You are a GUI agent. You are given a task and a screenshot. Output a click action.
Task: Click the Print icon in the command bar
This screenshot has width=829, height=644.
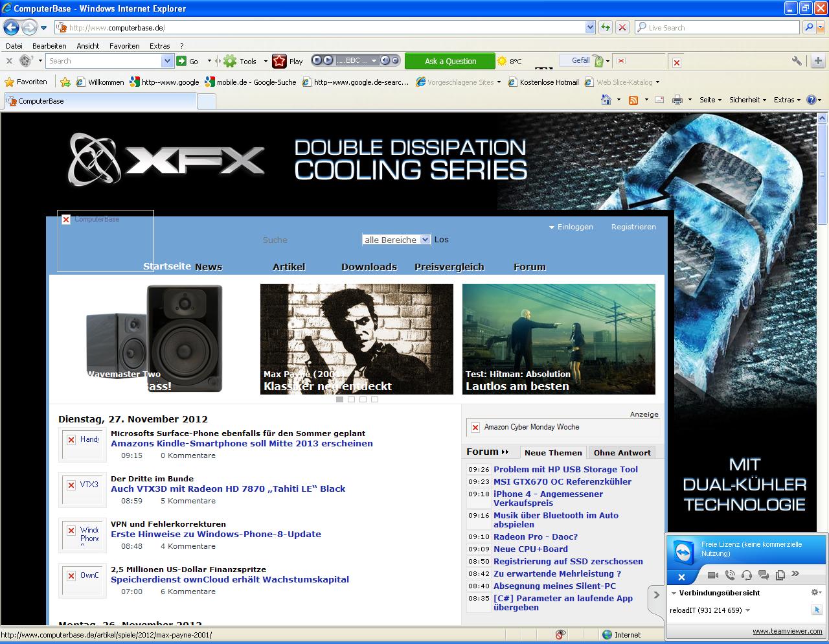click(677, 100)
